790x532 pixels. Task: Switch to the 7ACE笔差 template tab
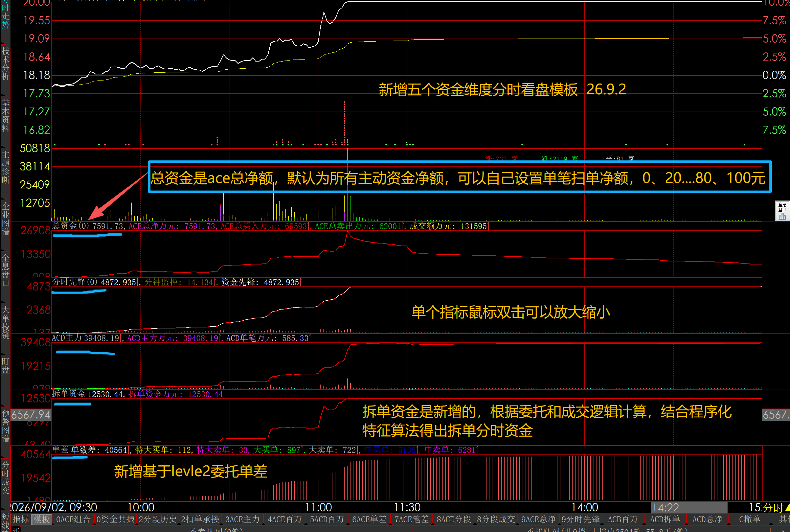(411, 519)
